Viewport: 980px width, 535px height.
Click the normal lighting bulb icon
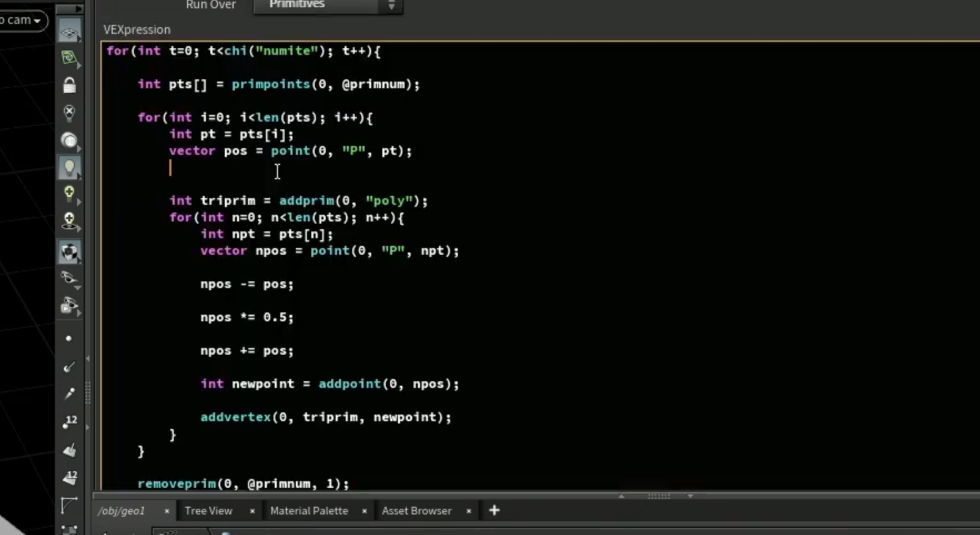click(x=69, y=194)
